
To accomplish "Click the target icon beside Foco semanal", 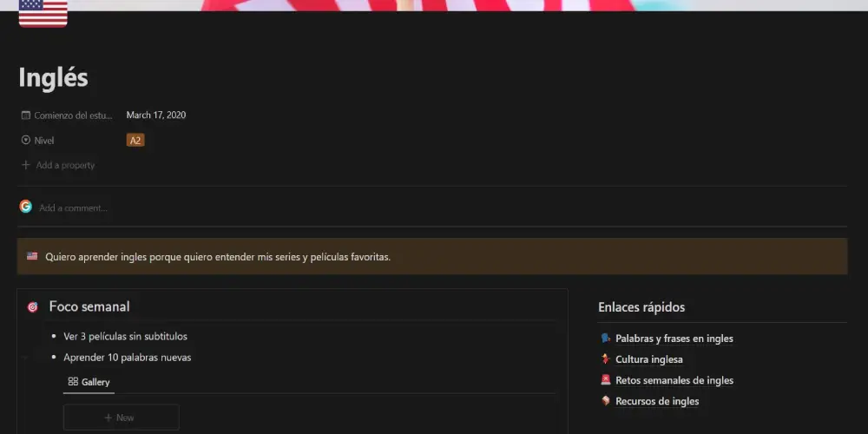I will pos(33,307).
